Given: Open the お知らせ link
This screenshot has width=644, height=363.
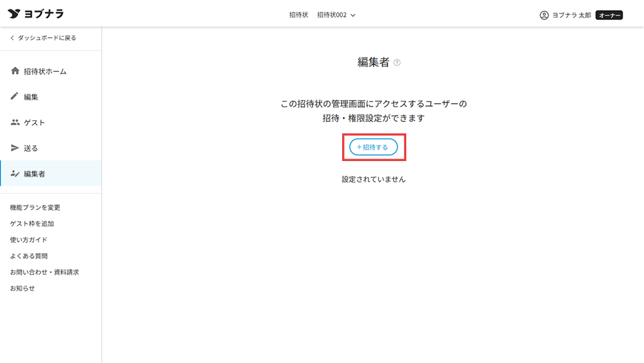Looking at the screenshot, I should pos(23,288).
